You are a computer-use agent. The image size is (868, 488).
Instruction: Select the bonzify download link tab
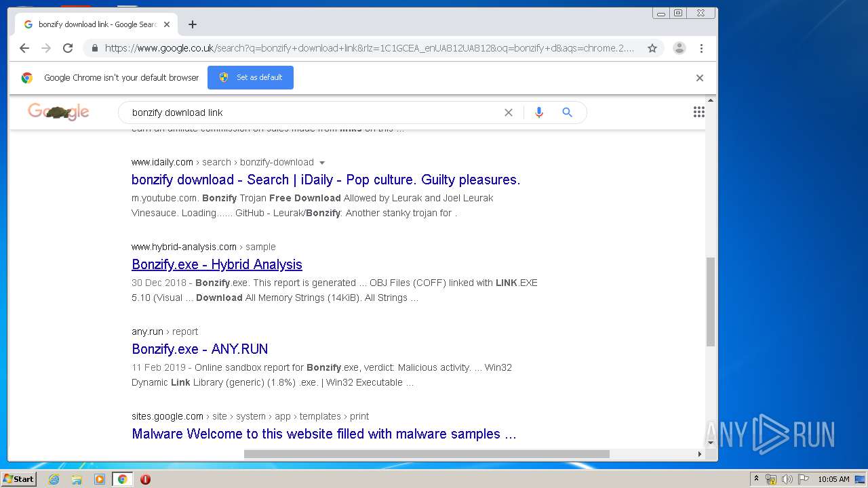95,24
